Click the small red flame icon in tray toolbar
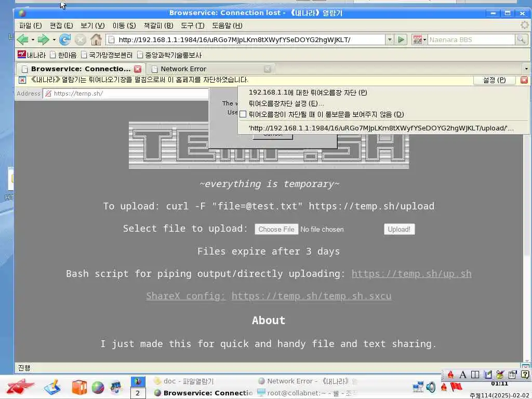The height and width of the screenshot is (399, 532). click(x=450, y=375)
